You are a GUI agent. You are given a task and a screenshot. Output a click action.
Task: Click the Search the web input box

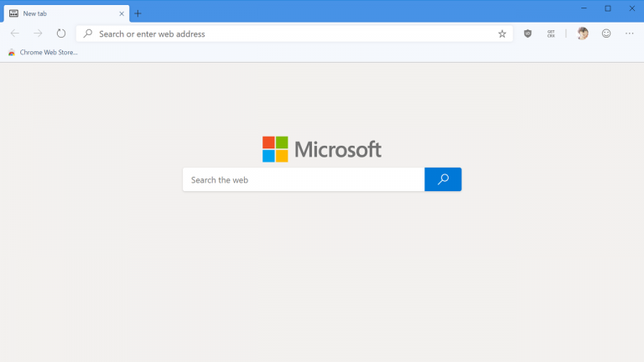tap(304, 179)
